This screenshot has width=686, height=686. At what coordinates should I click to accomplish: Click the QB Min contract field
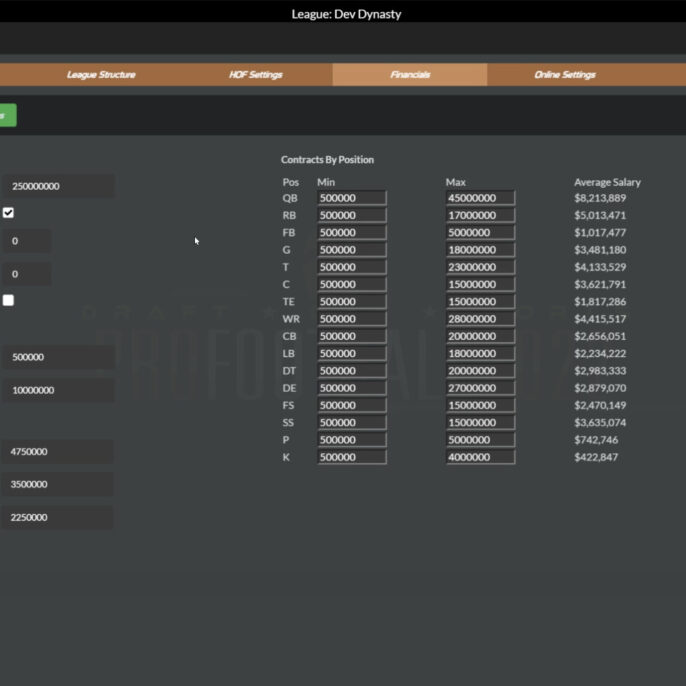(351, 198)
